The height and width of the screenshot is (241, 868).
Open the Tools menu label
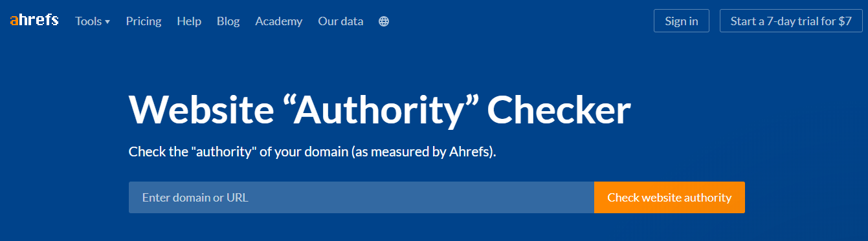tap(89, 21)
